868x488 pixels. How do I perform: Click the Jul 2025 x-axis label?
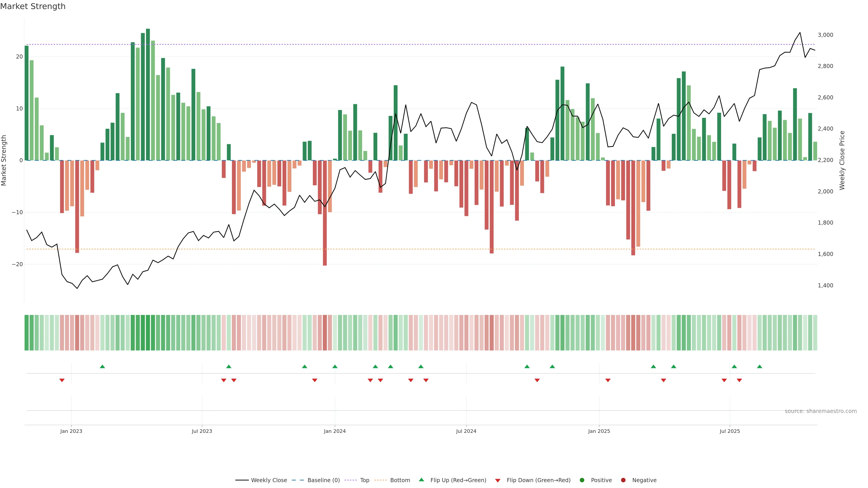[729, 431]
